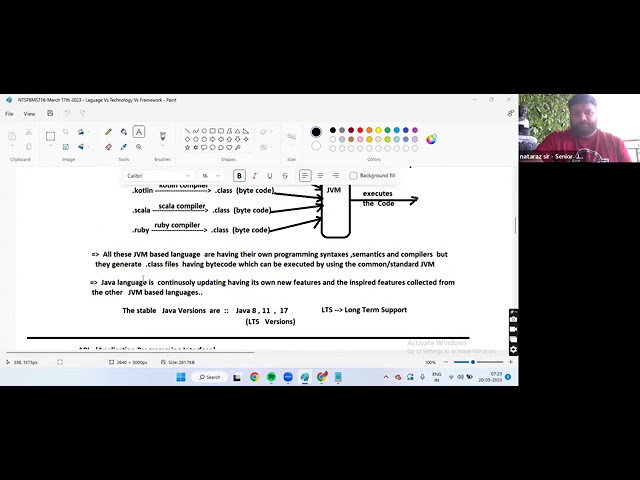640x480 pixels.
Task: Click the Save icon in title bar
Action: tap(50, 113)
